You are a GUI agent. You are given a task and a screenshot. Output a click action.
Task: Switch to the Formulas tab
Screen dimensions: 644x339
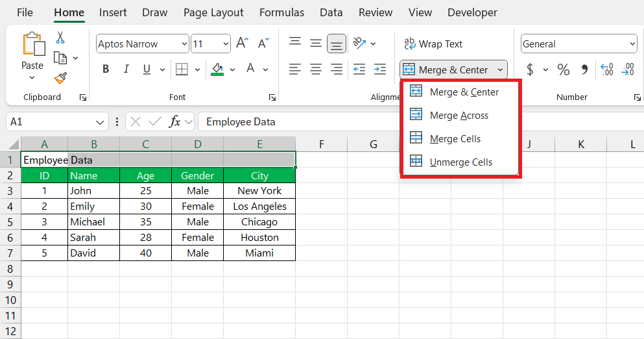281,13
